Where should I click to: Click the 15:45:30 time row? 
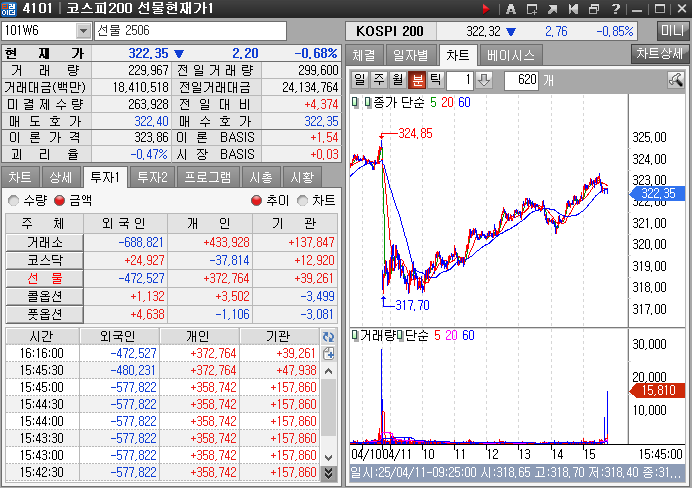coord(42,371)
